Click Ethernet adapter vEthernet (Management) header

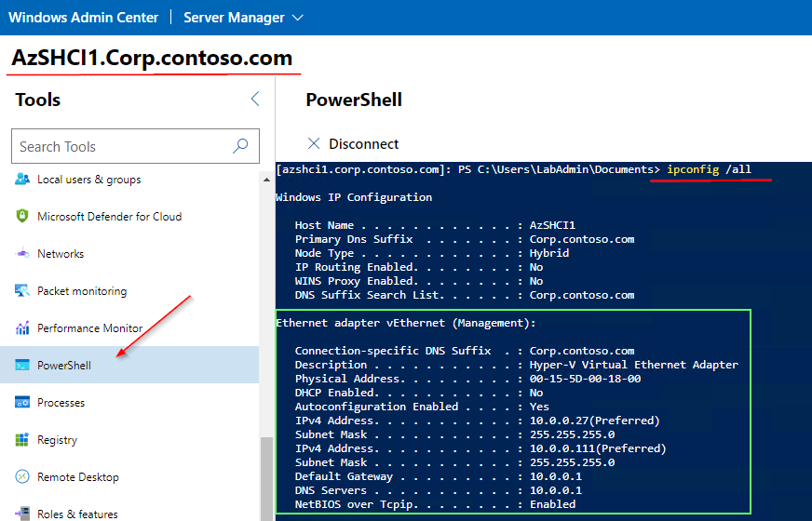pos(406,323)
